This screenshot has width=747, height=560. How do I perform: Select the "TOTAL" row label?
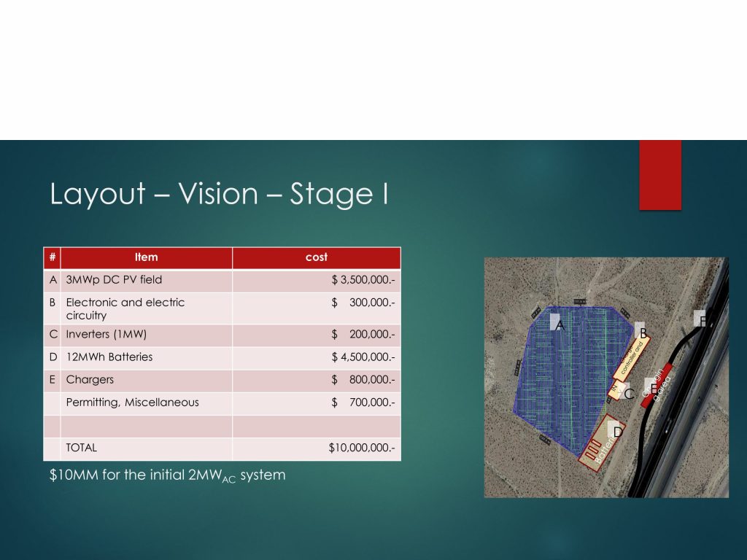point(82,448)
